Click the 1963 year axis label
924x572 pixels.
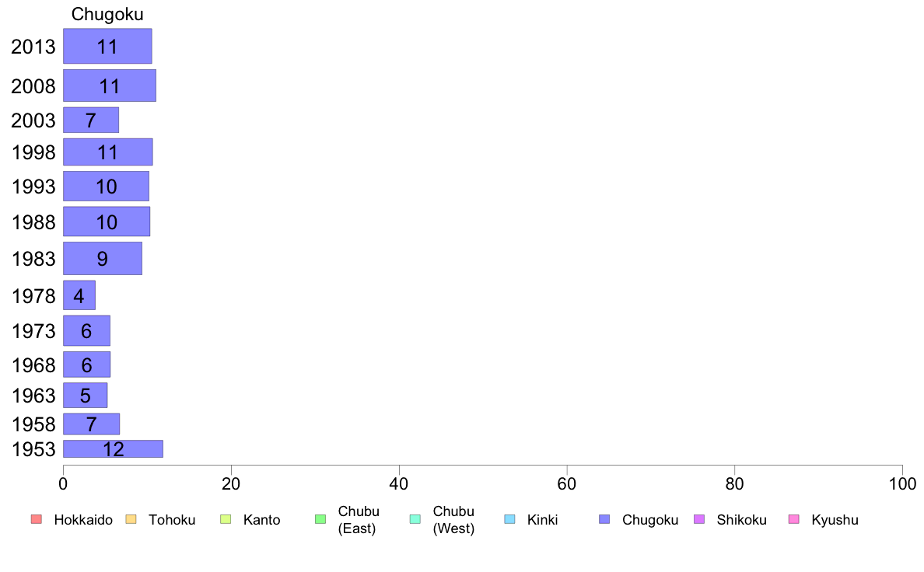[33, 396]
